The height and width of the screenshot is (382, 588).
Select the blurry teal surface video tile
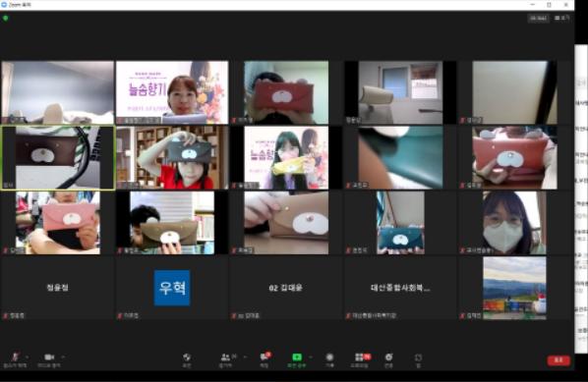coord(400,158)
